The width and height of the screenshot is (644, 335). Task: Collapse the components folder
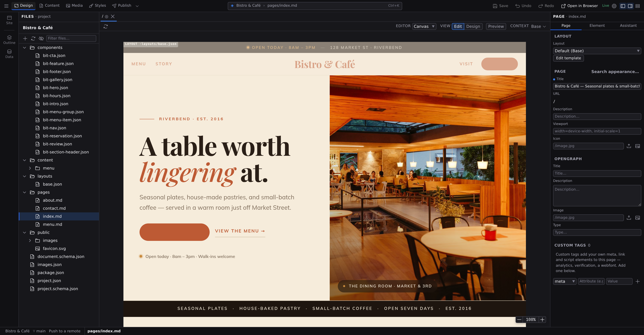24,48
